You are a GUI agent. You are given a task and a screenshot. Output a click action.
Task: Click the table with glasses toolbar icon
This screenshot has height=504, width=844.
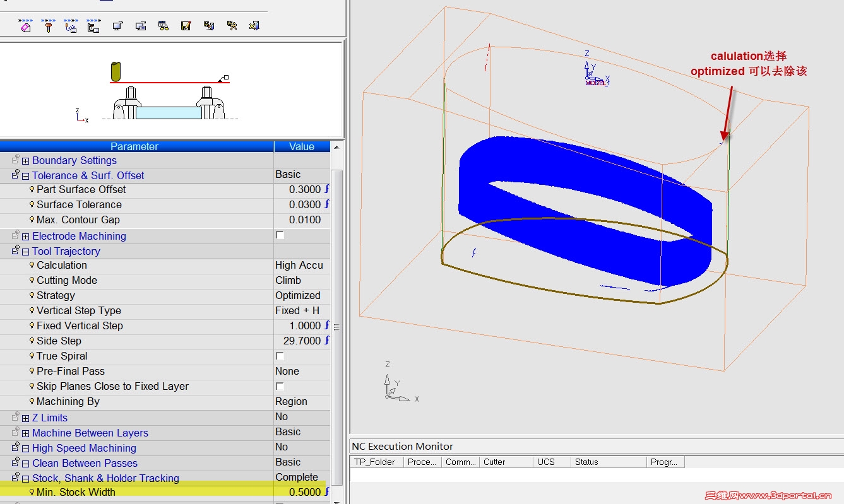pos(163,26)
